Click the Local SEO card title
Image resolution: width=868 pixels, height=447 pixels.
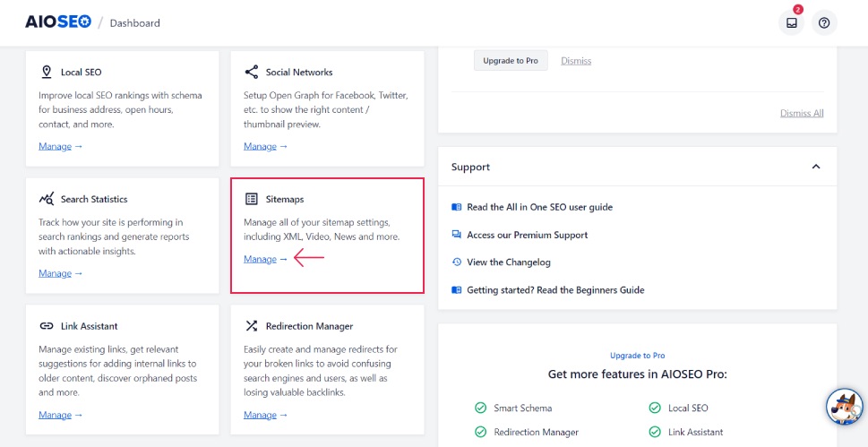point(82,72)
